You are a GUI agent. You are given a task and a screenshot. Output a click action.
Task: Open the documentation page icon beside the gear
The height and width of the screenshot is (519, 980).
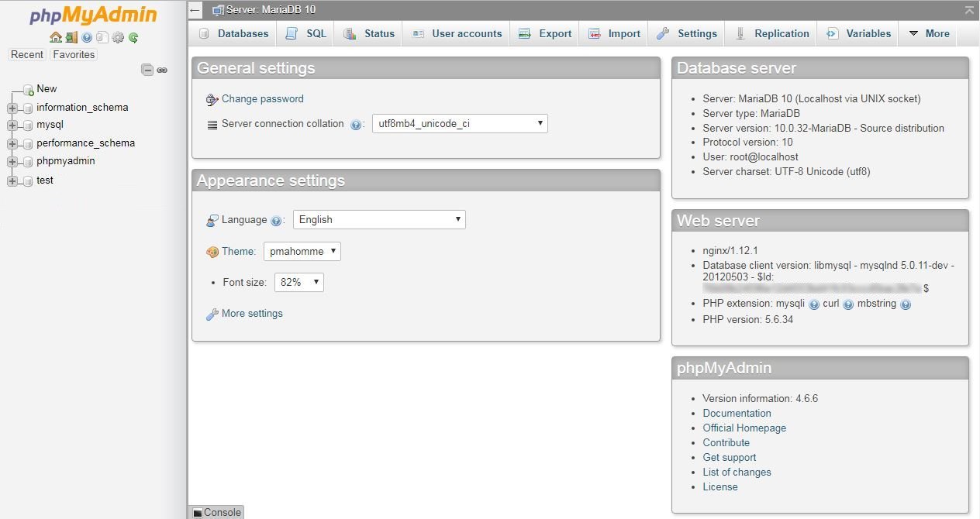click(x=102, y=37)
